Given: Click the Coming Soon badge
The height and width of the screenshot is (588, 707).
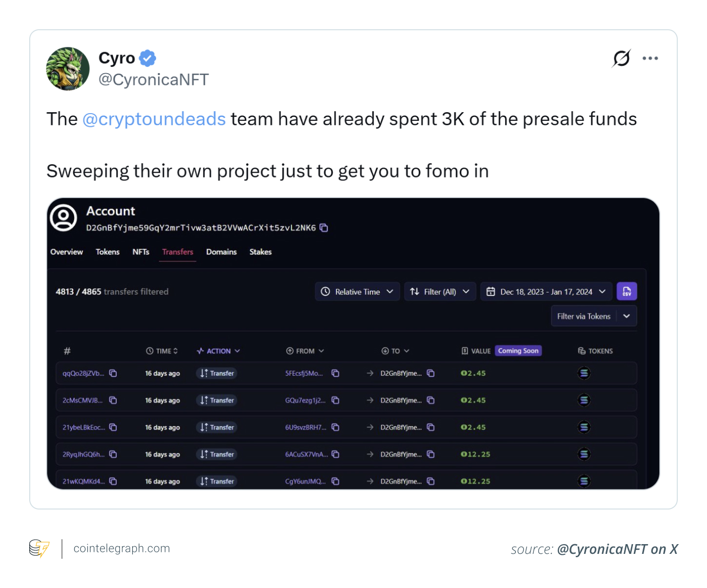Looking at the screenshot, I should (518, 351).
